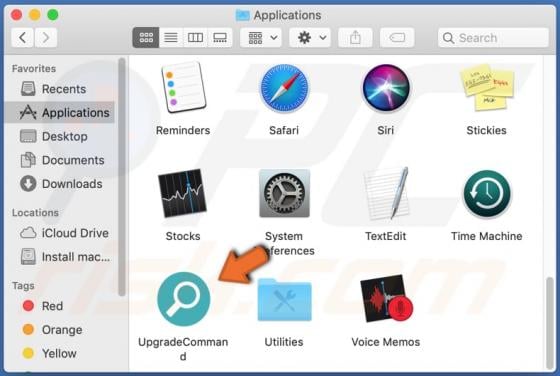Open Desktop in the sidebar
This screenshot has height=376, width=560.
pyautogui.click(x=60, y=136)
